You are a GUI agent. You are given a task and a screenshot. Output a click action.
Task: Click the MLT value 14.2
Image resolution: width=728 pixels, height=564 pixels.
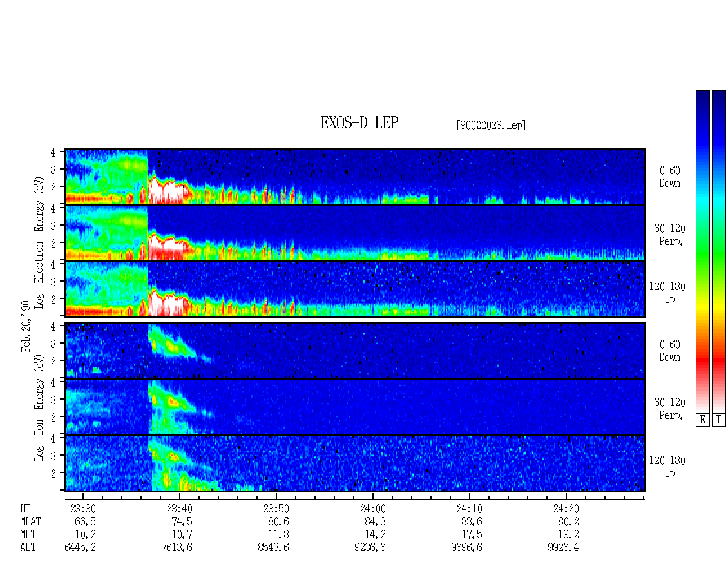375,535
